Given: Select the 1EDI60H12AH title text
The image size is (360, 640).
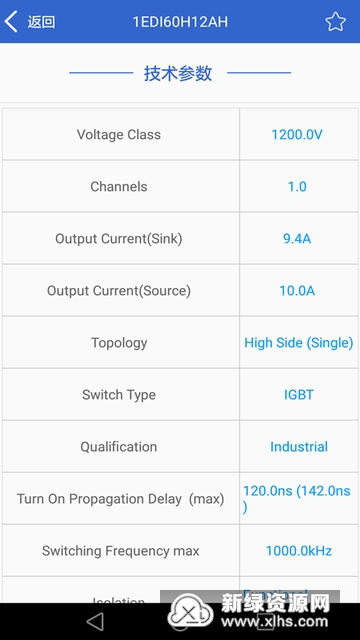Looking at the screenshot, I should pyautogui.click(x=180, y=22).
